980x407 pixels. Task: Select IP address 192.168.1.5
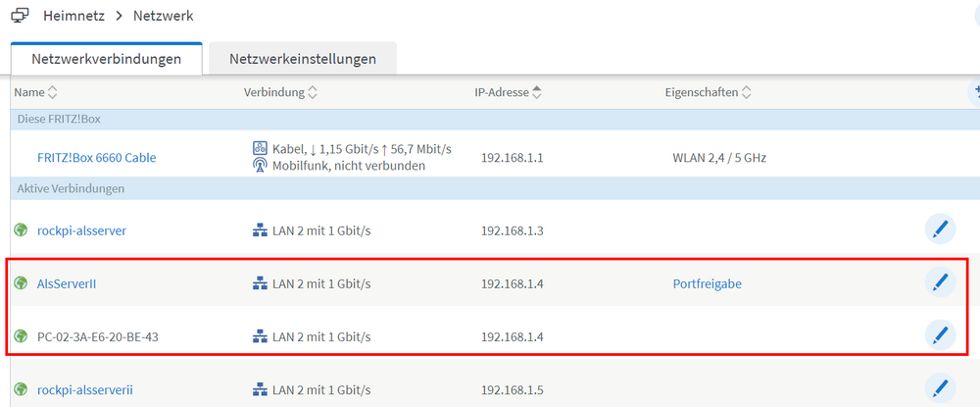coord(512,390)
